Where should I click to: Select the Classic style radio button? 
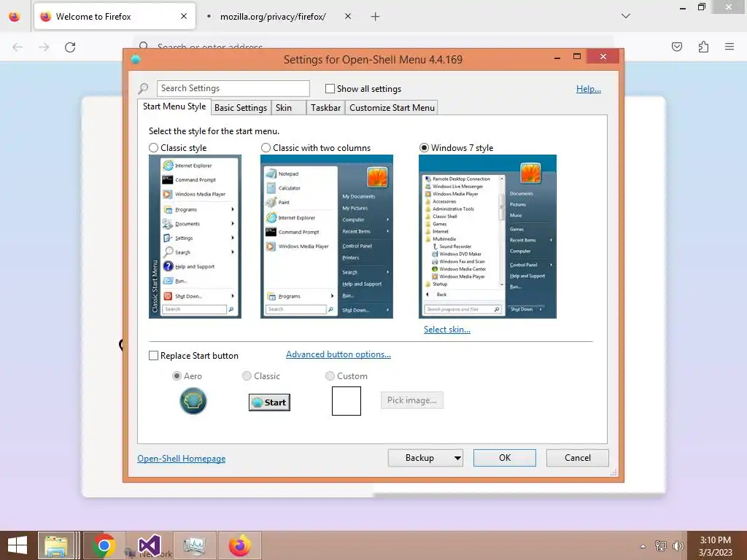(153, 147)
